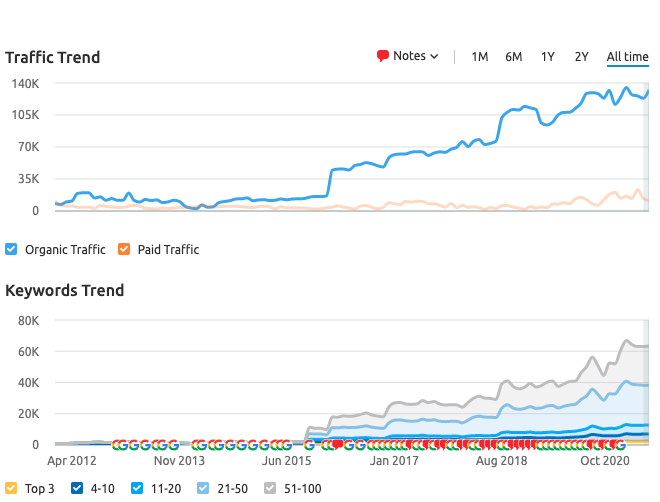Toggle the 4-10 keywords checkbox
The image size is (660, 502).
(77, 488)
